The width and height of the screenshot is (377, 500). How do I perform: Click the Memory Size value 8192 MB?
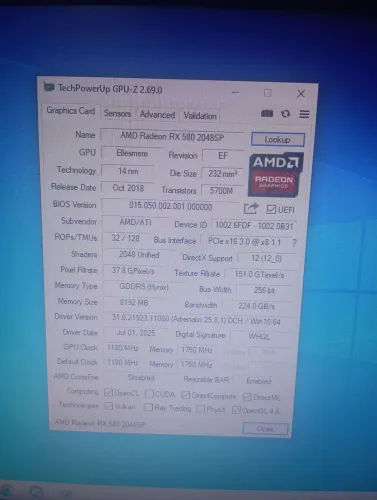click(x=134, y=302)
